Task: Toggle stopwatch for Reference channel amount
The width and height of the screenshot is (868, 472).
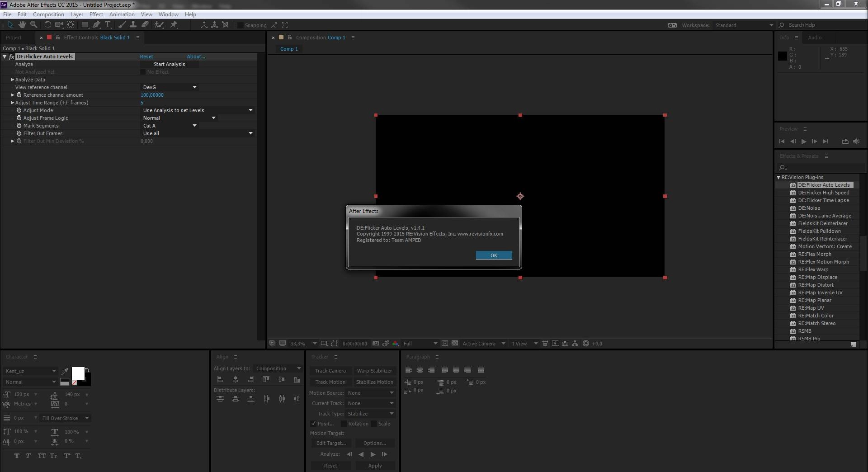Action: pos(19,95)
